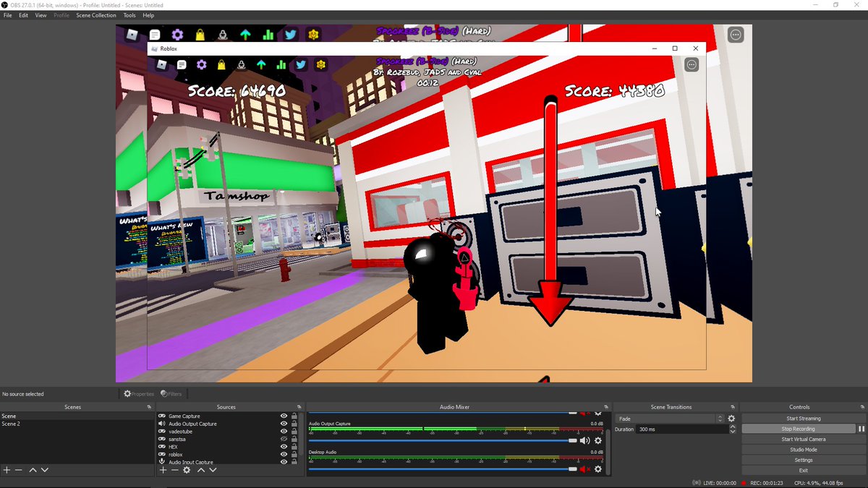Unmute Desktop Audio via red speaker icon
This screenshot has width=868, height=488.
point(584,469)
